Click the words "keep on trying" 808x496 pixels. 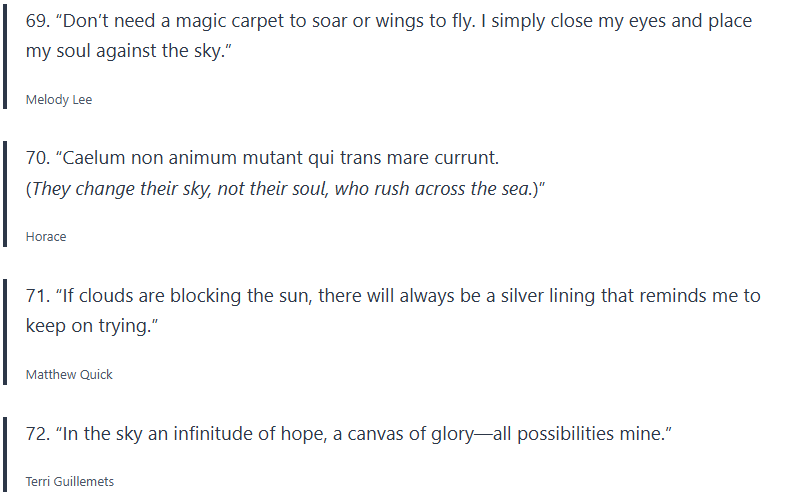[88, 326]
